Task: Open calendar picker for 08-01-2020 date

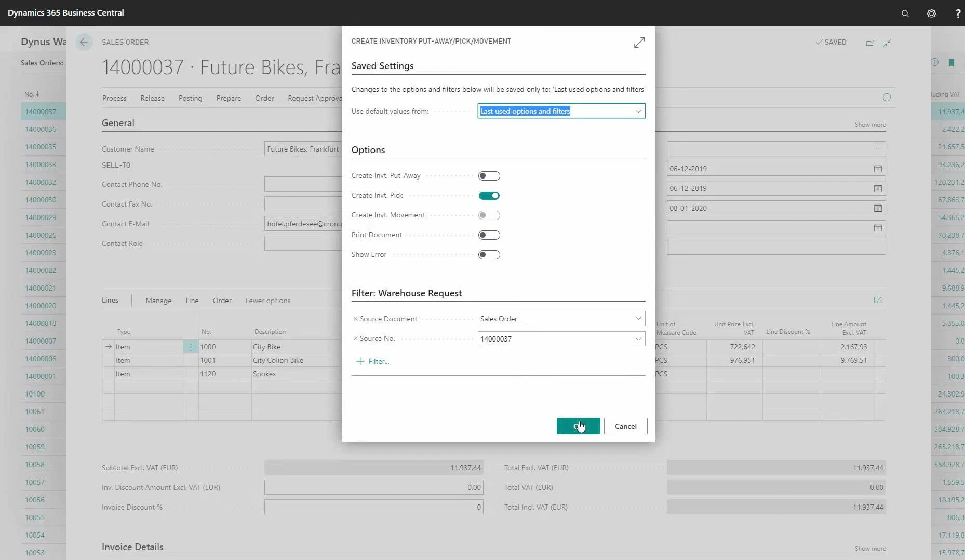Action: (878, 208)
